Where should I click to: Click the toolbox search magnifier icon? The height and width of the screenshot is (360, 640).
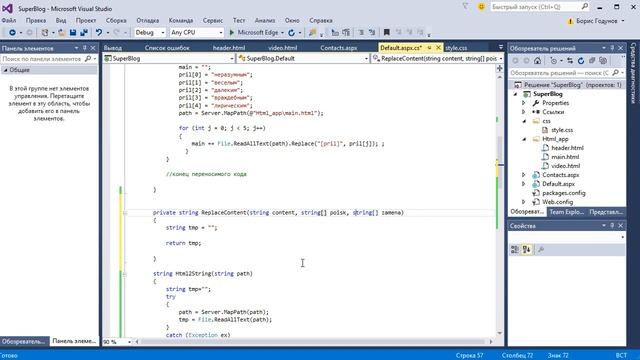pos(87,59)
